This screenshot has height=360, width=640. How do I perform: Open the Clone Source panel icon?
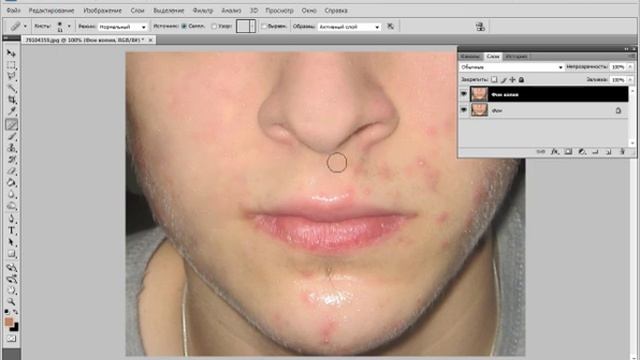click(480, 27)
